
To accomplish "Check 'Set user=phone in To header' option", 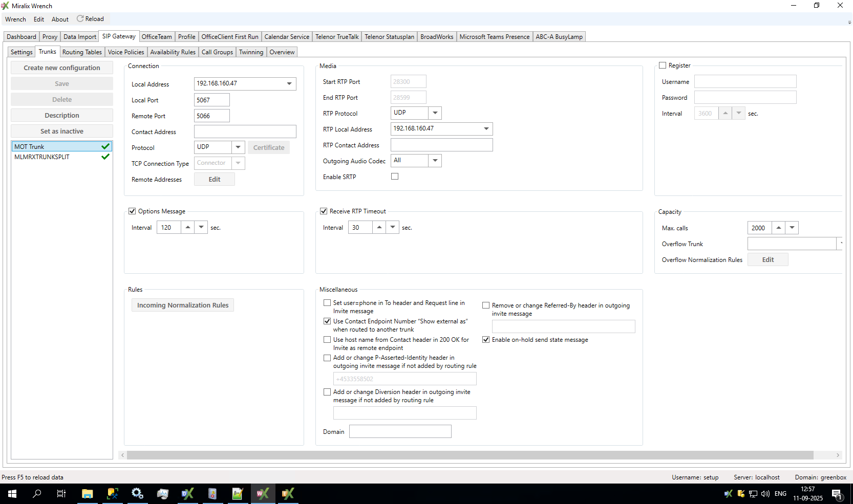I will coord(327,303).
